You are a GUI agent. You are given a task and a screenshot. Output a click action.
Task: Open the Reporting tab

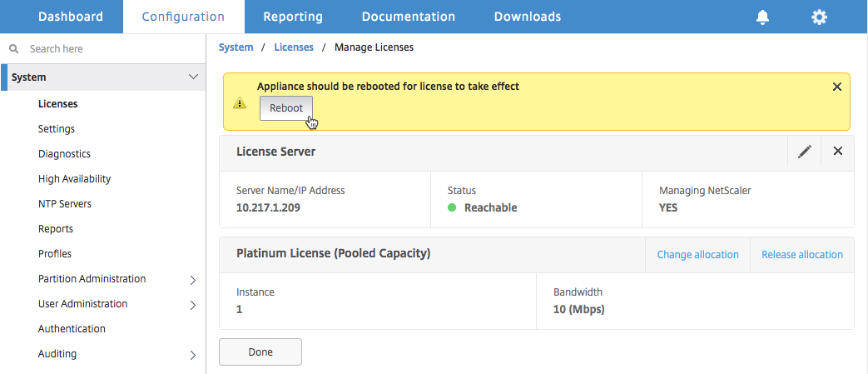pos(293,17)
